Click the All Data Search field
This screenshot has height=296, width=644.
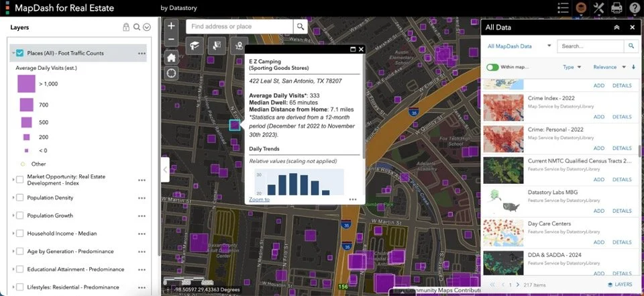590,46
